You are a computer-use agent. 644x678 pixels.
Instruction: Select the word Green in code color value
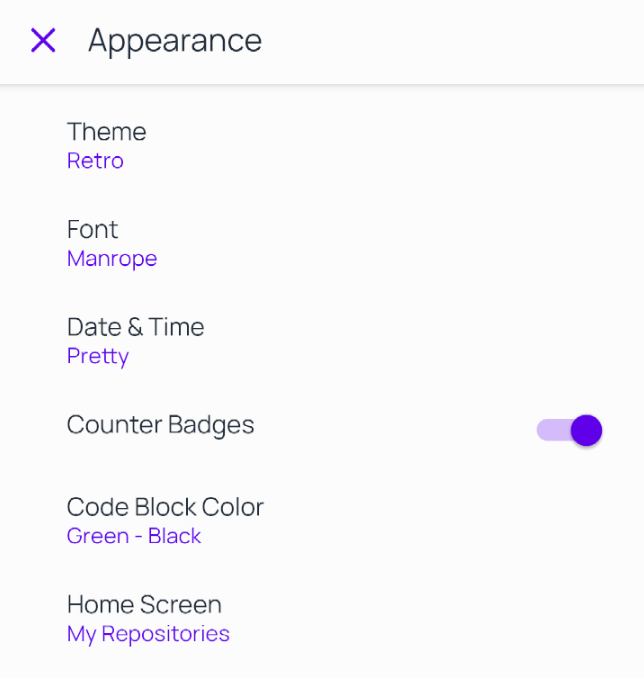(98, 536)
